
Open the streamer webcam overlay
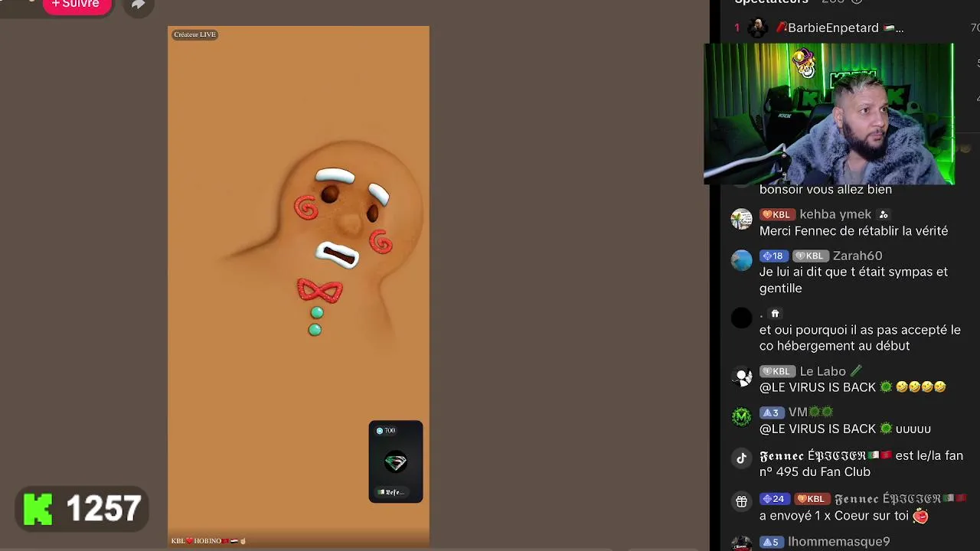(829, 114)
